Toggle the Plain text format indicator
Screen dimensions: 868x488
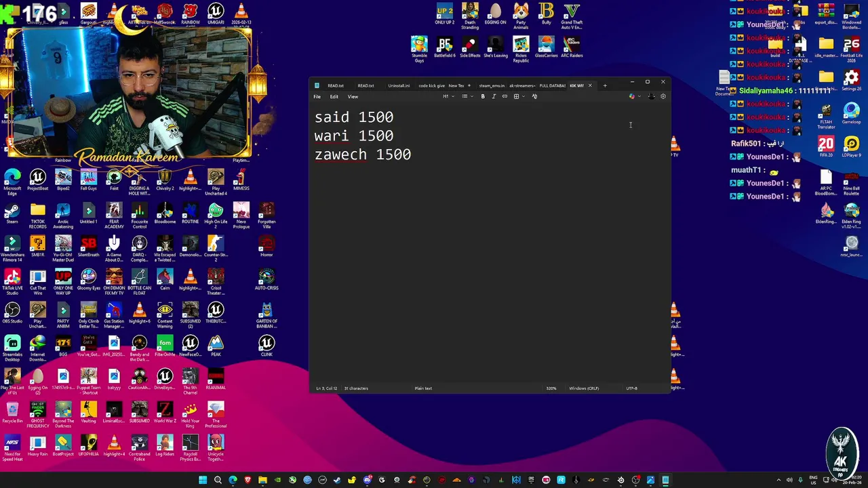click(x=423, y=388)
